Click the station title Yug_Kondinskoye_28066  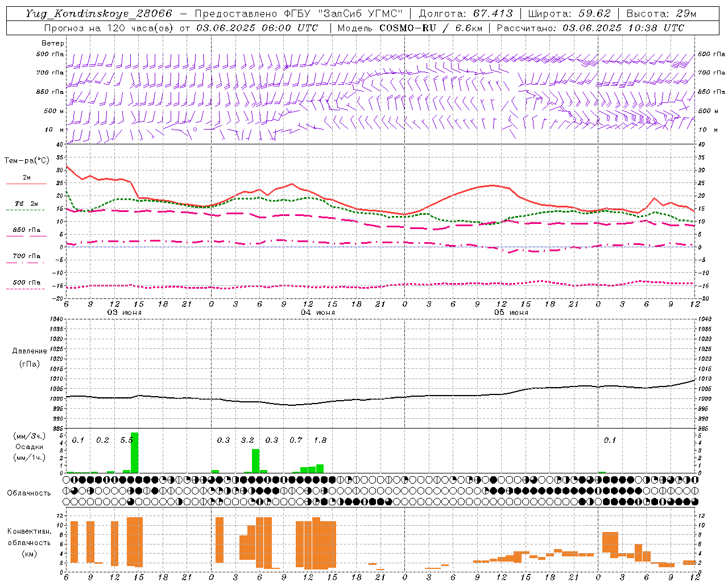pos(98,14)
